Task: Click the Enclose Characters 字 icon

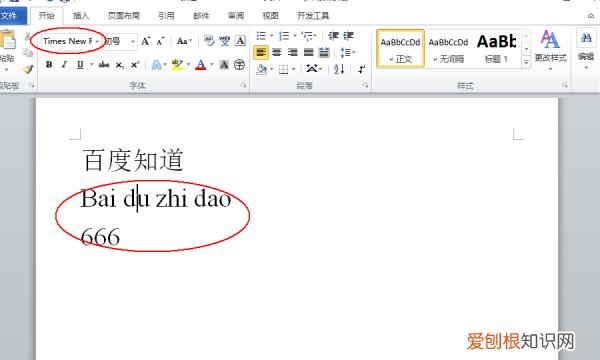Action: (x=239, y=65)
